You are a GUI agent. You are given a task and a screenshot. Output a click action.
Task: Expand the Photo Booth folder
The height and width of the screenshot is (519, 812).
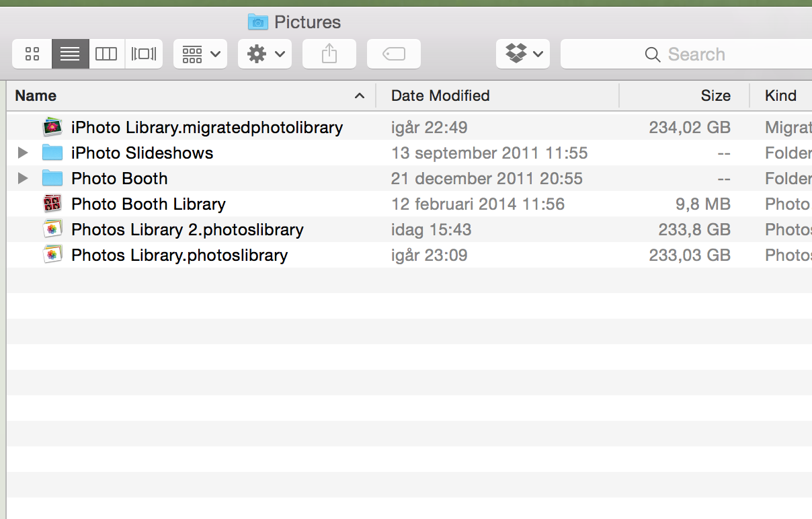click(22, 178)
